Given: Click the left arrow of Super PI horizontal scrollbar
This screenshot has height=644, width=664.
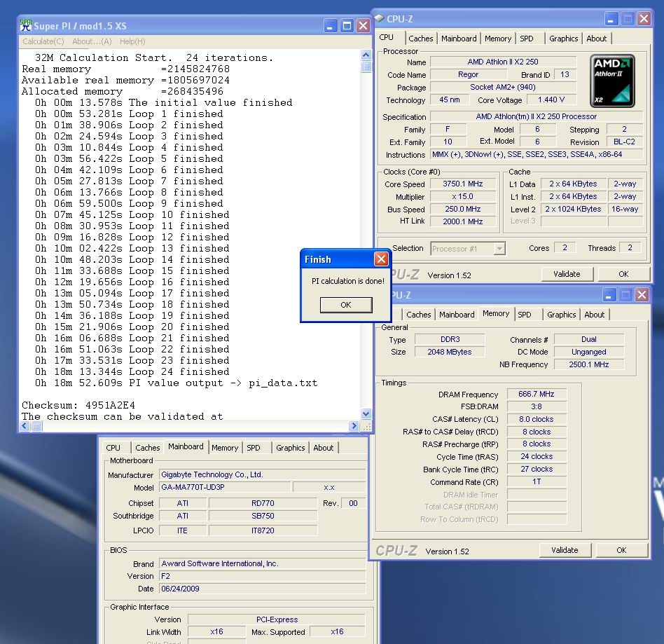Looking at the screenshot, I should click(x=25, y=426).
